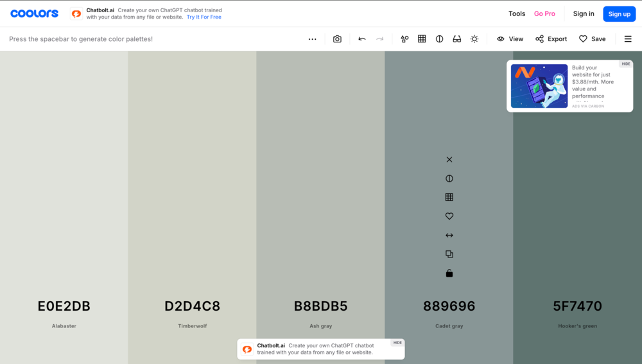The height and width of the screenshot is (364, 642).
Task: Open the three-dot more options menu
Action: coord(312,39)
